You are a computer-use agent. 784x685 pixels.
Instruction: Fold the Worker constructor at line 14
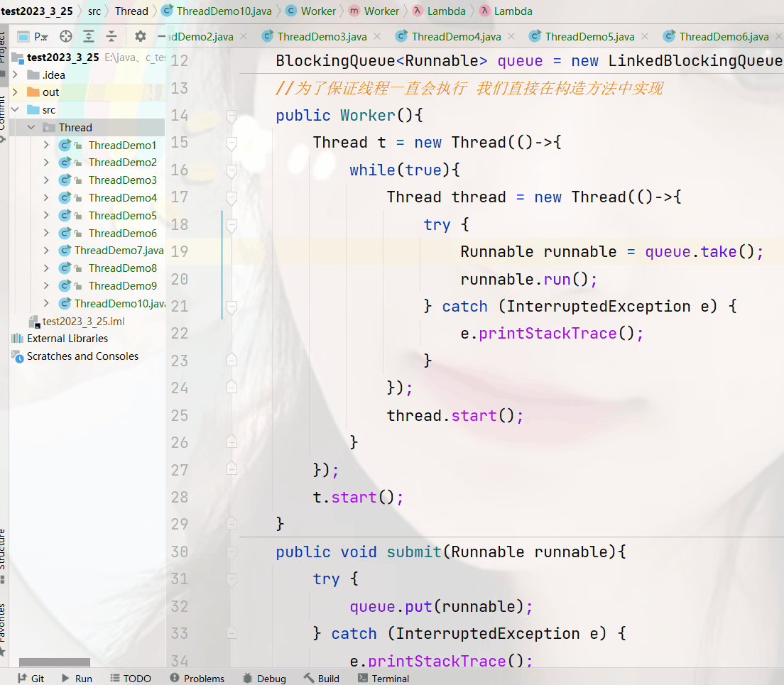232,116
